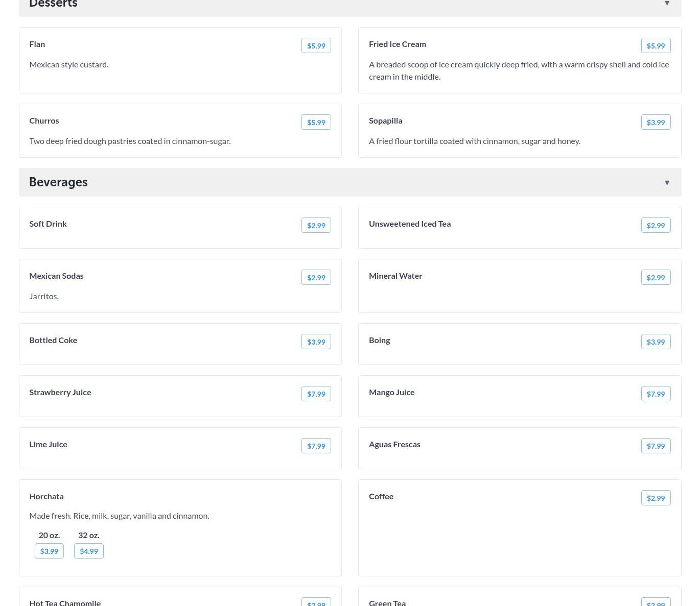Choose Aguas Frescas $7.99 price

click(656, 446)
